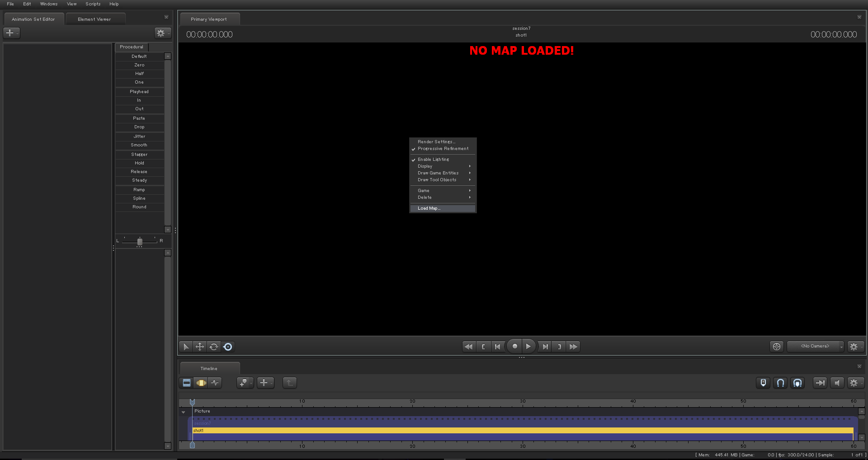Open timeline settings gear menu
The width and height of the screenshot is (868, 460).
click(855, 383)
